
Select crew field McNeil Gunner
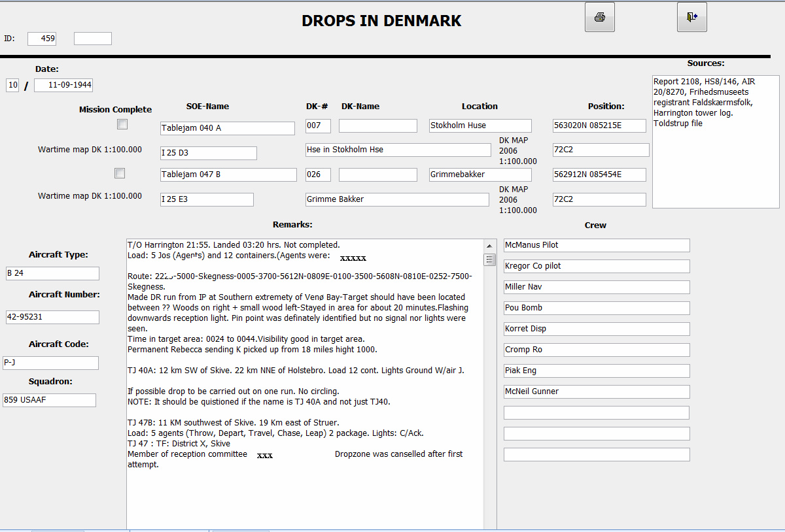click(597, 391)
